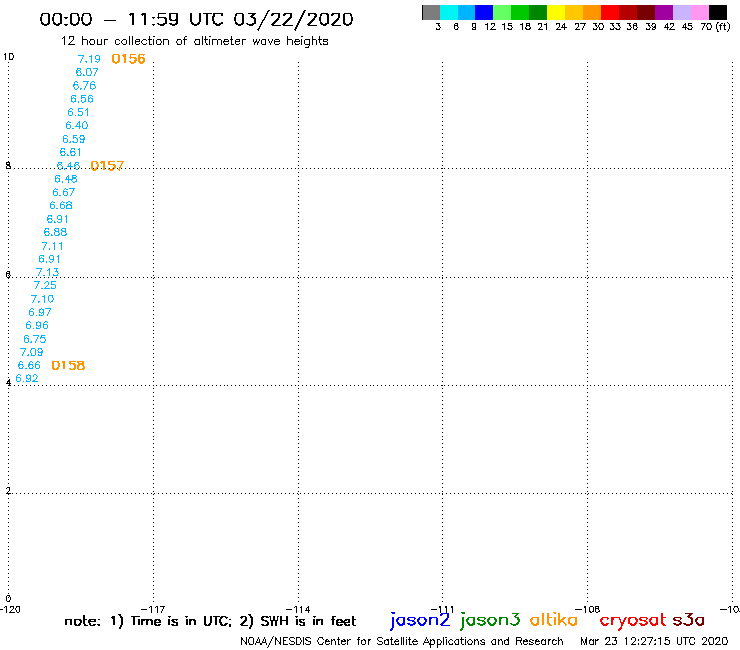
Task: Click the 6.51 wave height value
Action: click(x=78, y=112)
